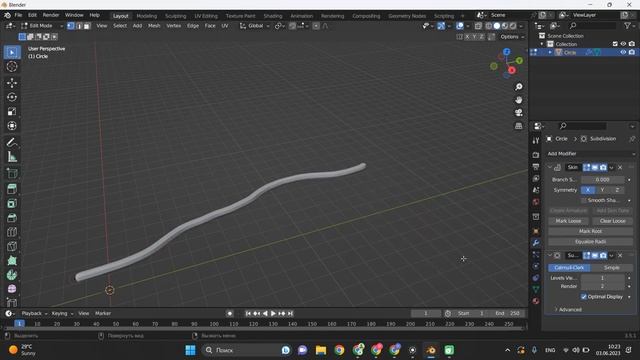The height and width of the screenshot is (360, 640).
Task: Pick the Bevel tool
Action: 12,218
